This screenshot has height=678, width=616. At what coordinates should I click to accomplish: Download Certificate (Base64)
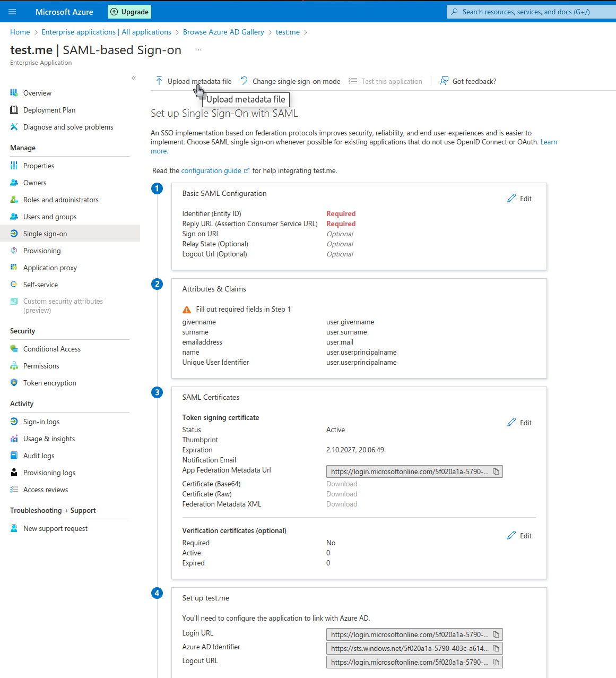pos(342,484)
